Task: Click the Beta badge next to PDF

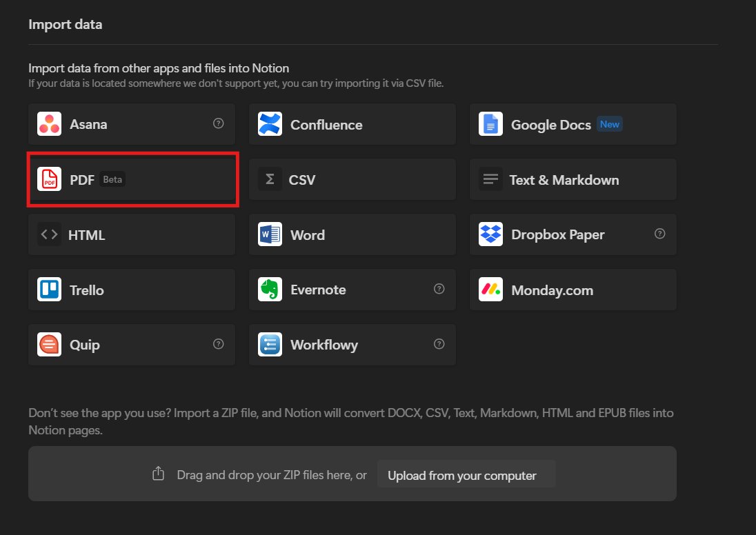Action: (112, 179)
